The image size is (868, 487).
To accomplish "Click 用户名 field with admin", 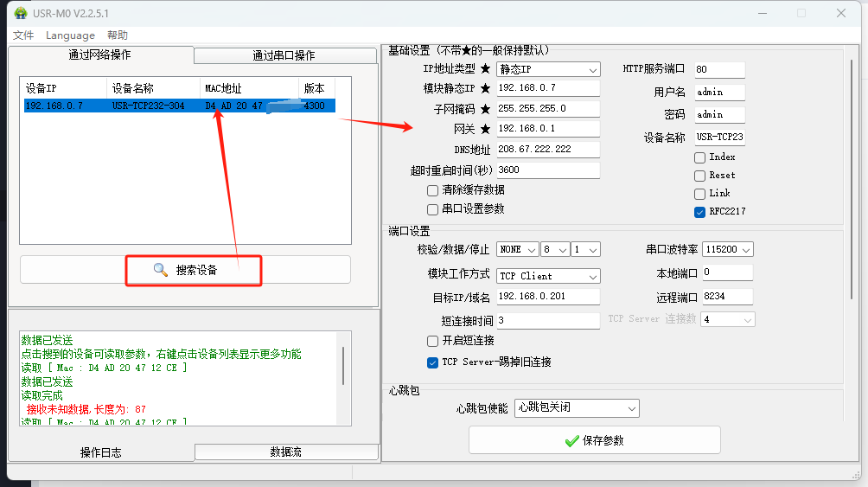I will 719,92.
